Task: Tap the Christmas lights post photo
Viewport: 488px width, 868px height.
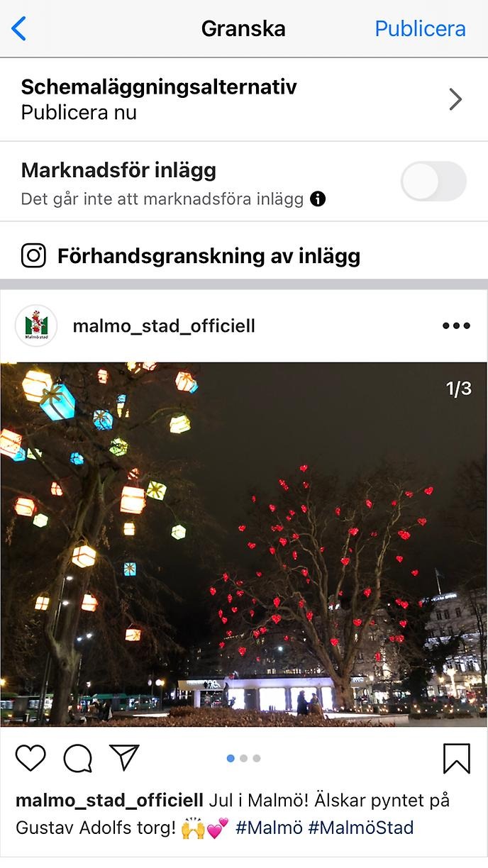Action: [x=244, y=545]
